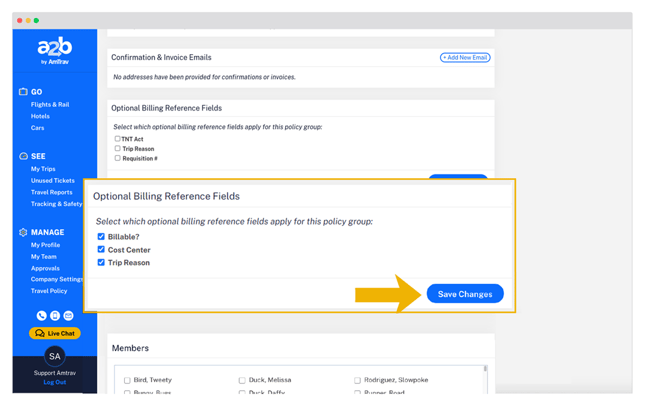Screen dimensions: 645x406
Task: Click the phone contact icon
Action: click(x=42, y=316)
